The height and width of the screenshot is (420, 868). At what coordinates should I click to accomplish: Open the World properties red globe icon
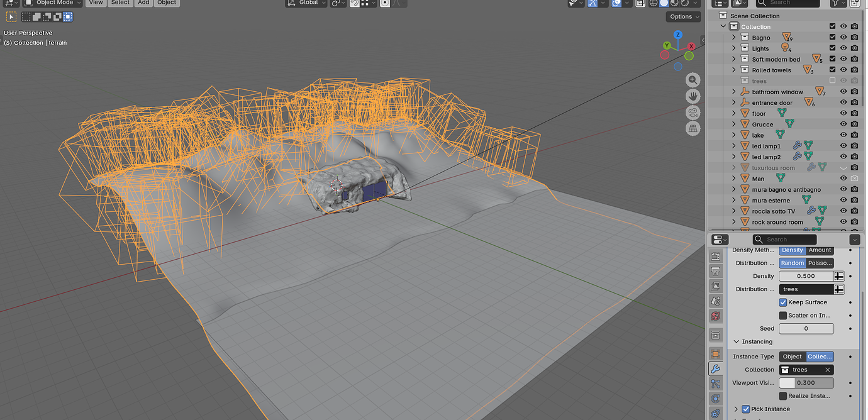715,316
